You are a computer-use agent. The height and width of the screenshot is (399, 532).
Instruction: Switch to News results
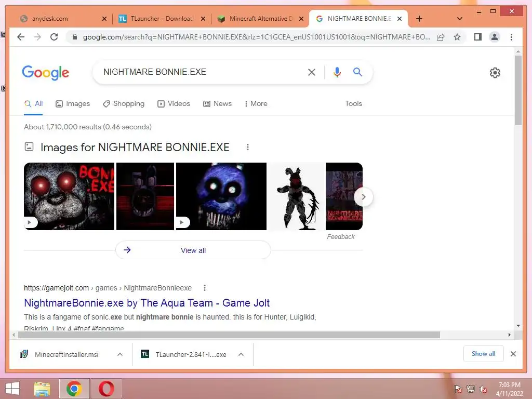218,104
